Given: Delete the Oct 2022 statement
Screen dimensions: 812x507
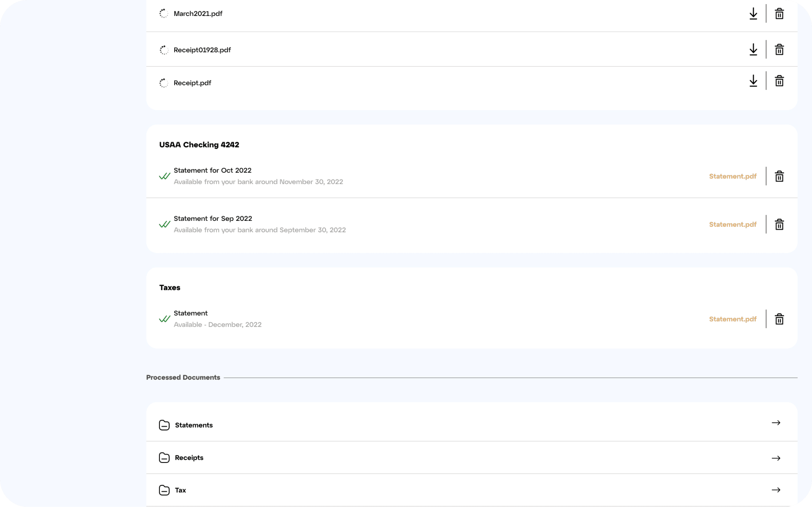Looking at the screenshot, I should tap(779, 176).
